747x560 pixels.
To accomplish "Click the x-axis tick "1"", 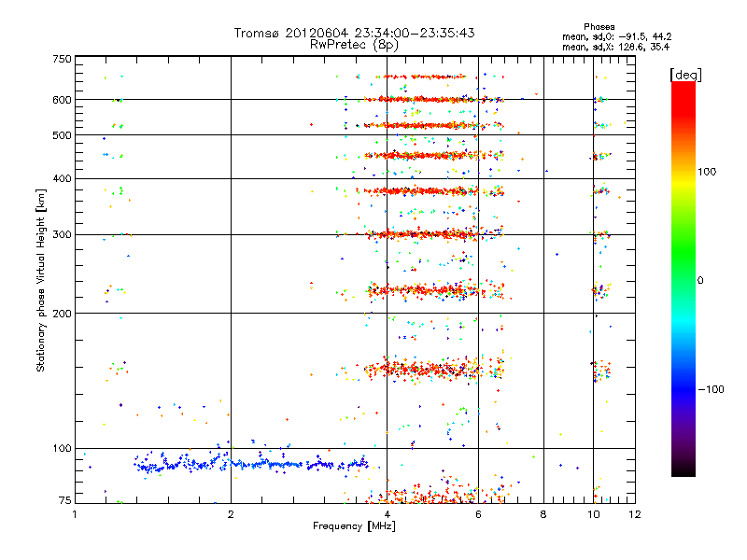I will tap(75, 514).
